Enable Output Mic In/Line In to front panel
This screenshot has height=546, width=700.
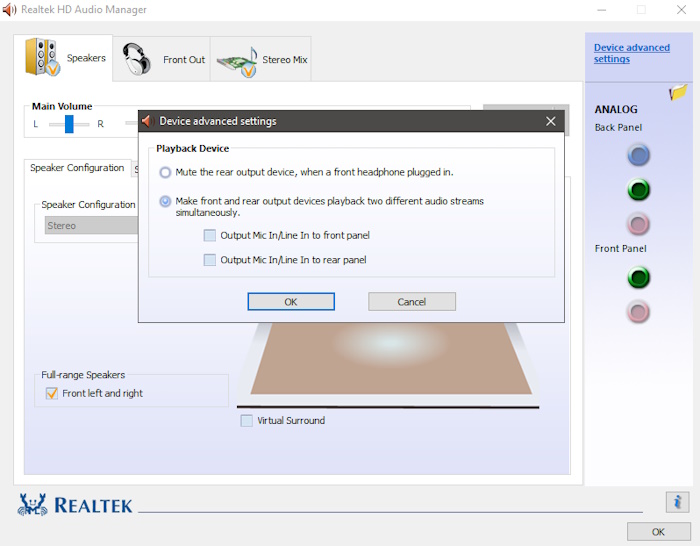point(209,235)
